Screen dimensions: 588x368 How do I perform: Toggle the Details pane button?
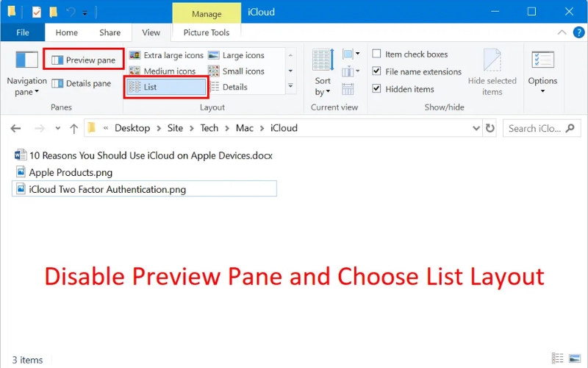[81, 83]
